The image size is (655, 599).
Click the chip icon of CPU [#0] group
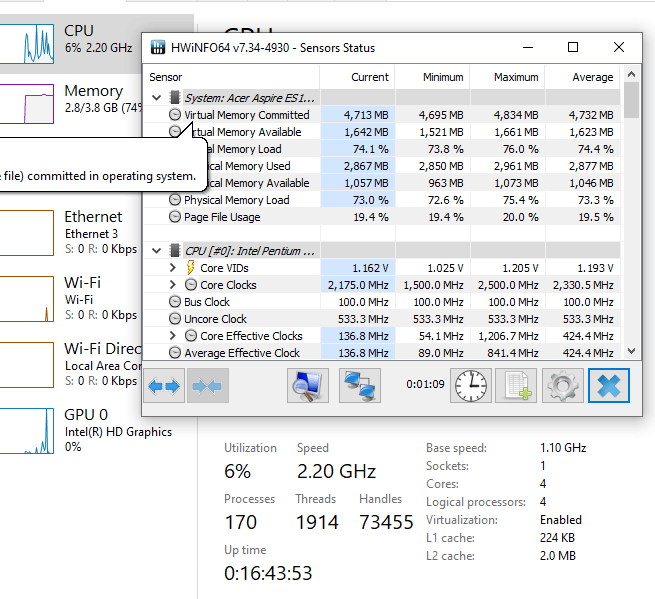[175, 251]
